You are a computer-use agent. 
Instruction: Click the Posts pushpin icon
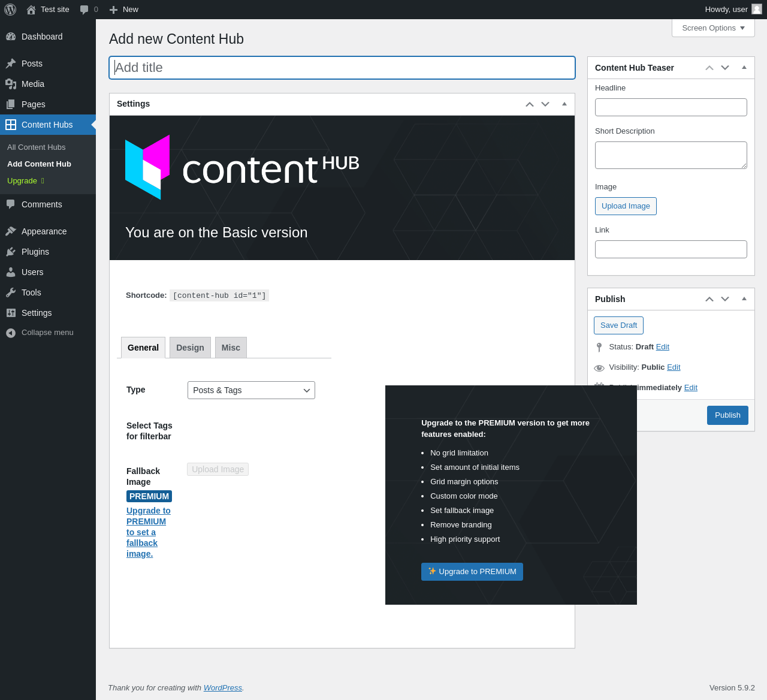(11, 64)
